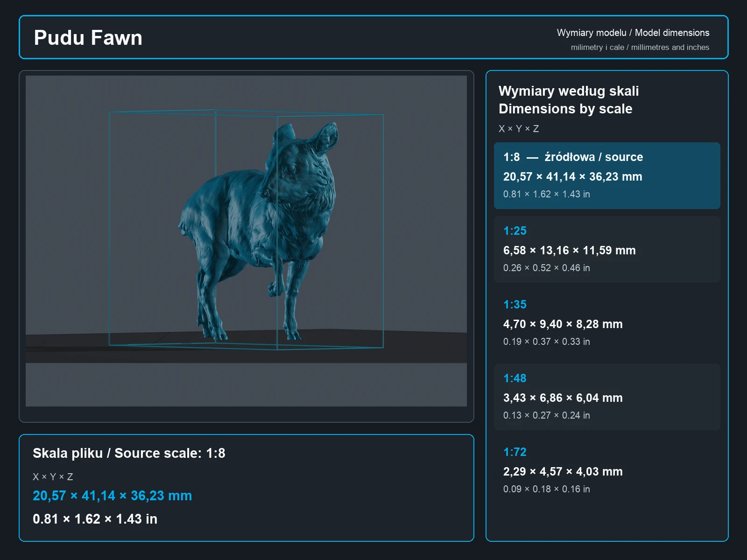The width and height of the screenshot is (747, 560).
Task: Click '4,70 × 9,40 × 8,28 mm' value
Action: [563, 324]
